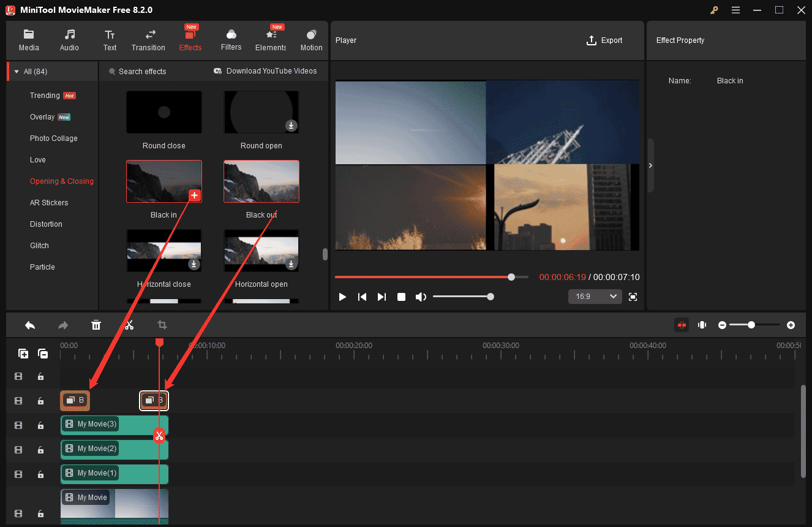Toggle timeline auto snapping
Screen dimensions: 812x527
point(682,325)
